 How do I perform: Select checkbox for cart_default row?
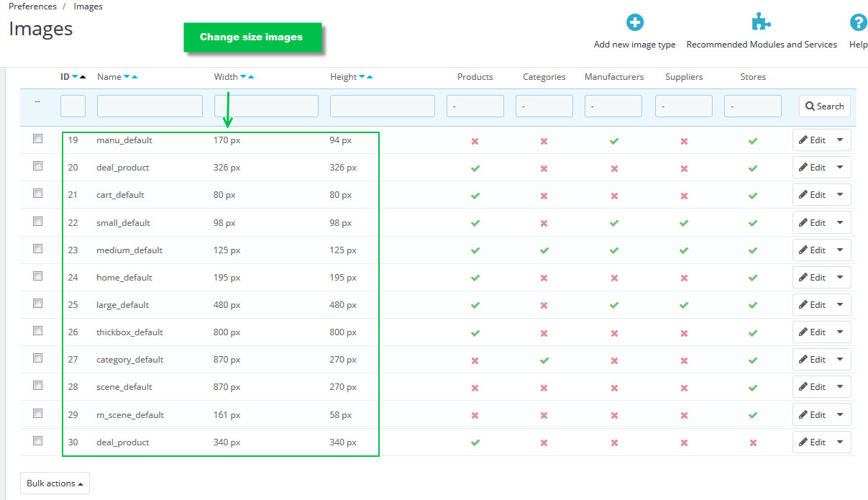tap(37, 194)
